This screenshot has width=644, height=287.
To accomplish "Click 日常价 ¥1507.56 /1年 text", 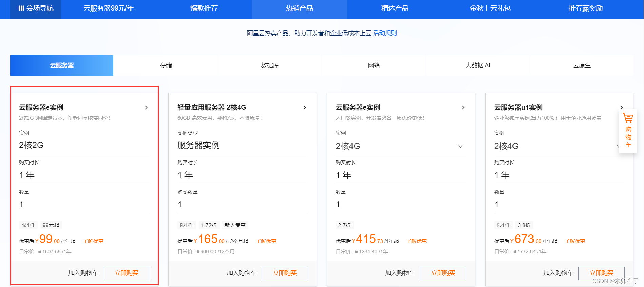I will click(x=45, y=252).
